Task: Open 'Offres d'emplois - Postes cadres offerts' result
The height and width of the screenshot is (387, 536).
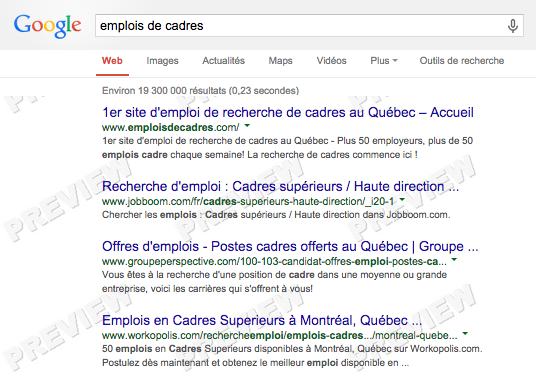Action: (290, 246)
